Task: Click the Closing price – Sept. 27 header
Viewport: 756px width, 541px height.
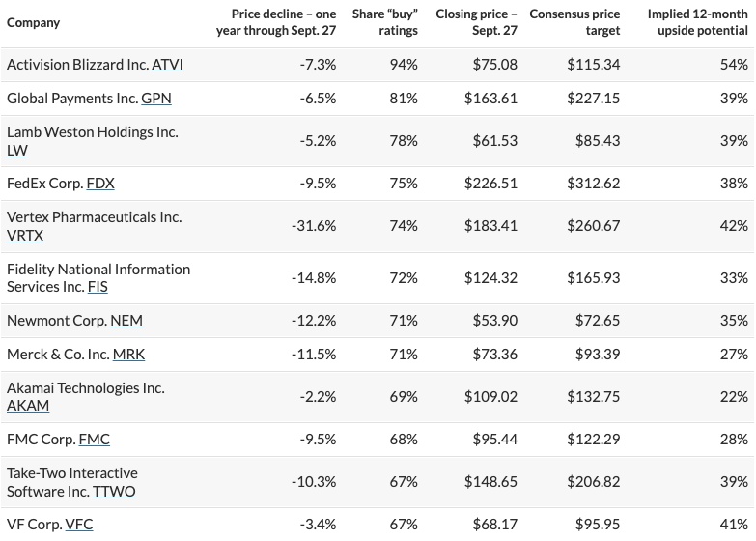Action: tap(476, 23)
